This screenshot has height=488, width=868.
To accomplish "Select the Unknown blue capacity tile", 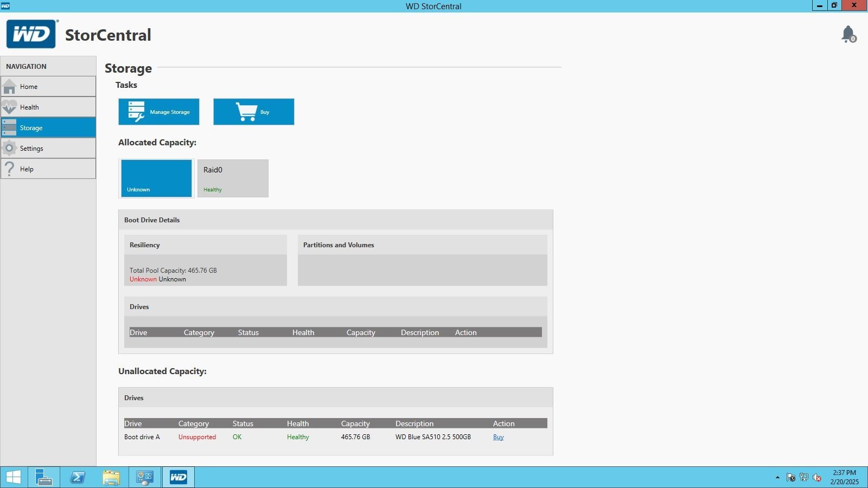I will click(156, 178).
